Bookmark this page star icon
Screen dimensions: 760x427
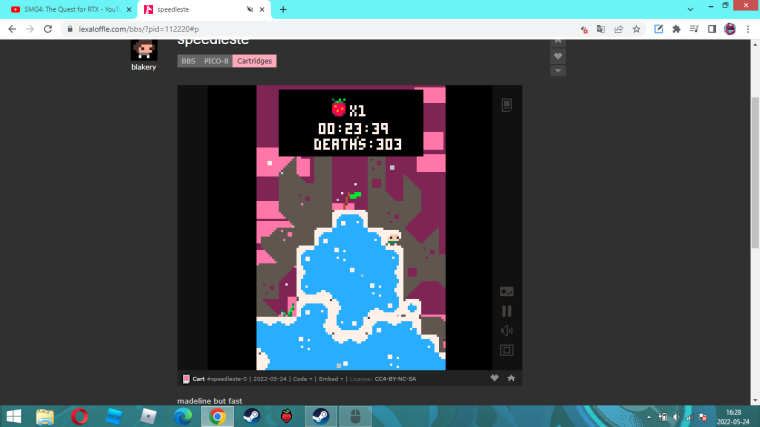click(636, 29)
